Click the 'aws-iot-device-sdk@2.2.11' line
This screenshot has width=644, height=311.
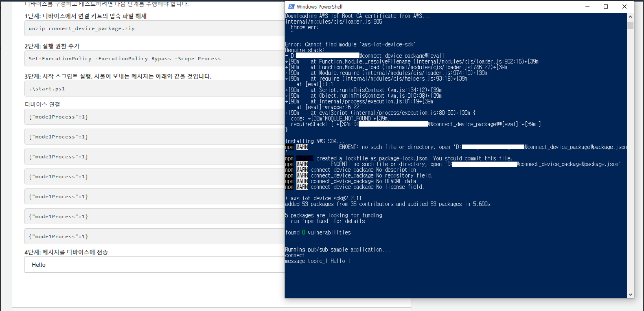323,198
